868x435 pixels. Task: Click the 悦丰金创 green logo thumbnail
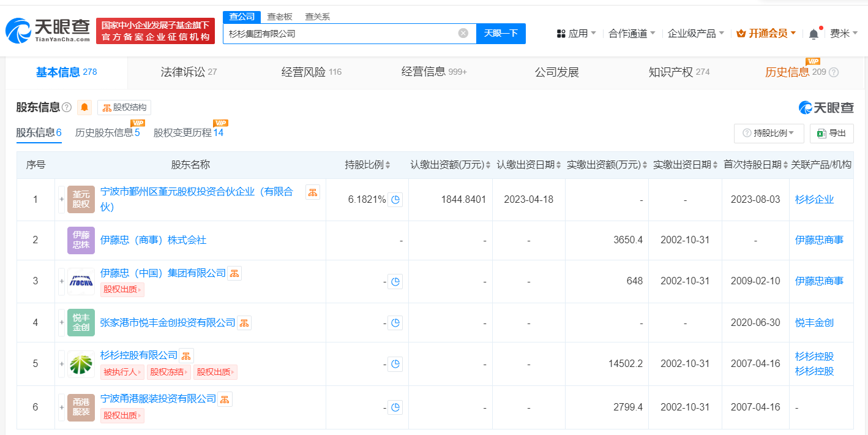click(81, 323)
